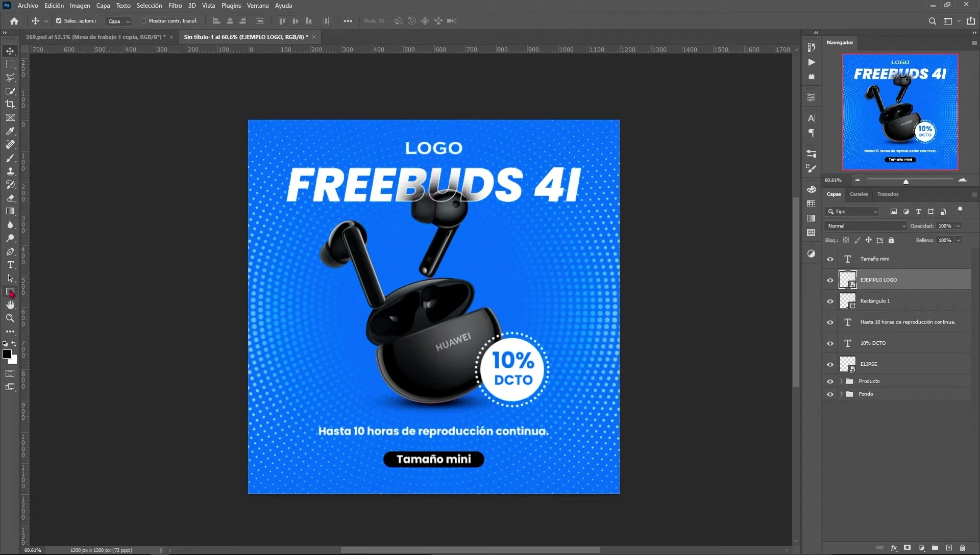Enable Mostrar contr. transf. checkbox
This screenshot has width=980, height=555.
[x=143, y=21]
